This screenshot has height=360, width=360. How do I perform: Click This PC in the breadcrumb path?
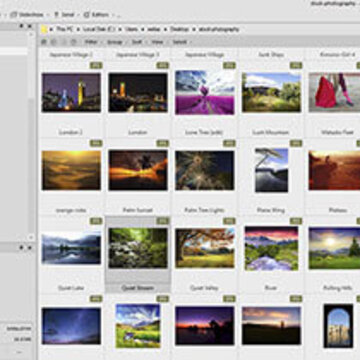click(x=64, y=29)
